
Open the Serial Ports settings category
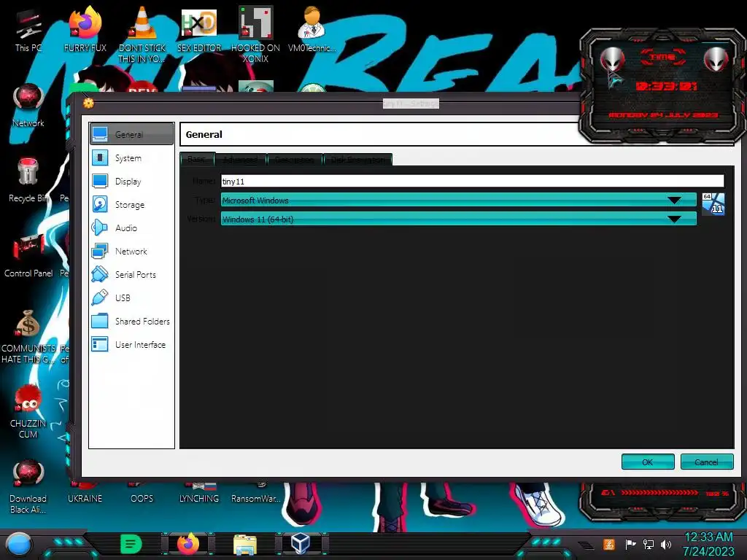click(131, 275)
